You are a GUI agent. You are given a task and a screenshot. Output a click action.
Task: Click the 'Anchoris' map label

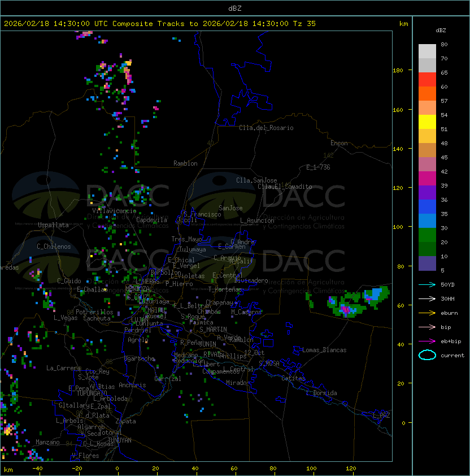[132, 385]
